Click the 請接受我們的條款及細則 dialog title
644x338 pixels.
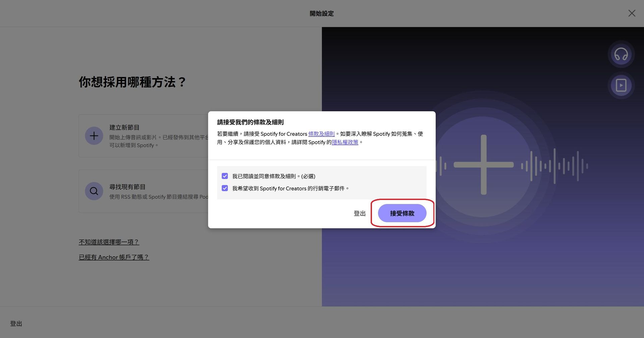click(250, 122)
